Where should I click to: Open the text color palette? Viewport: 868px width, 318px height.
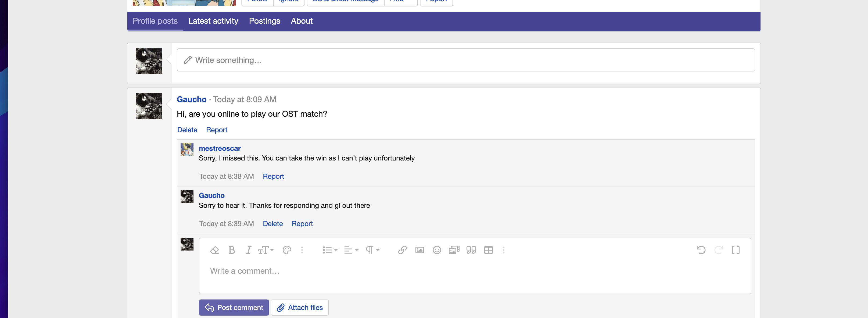click(287, 250)
